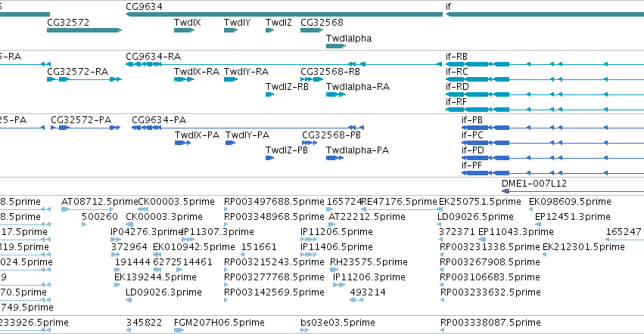Open EST IP11206.5prime

coord(309,240)
